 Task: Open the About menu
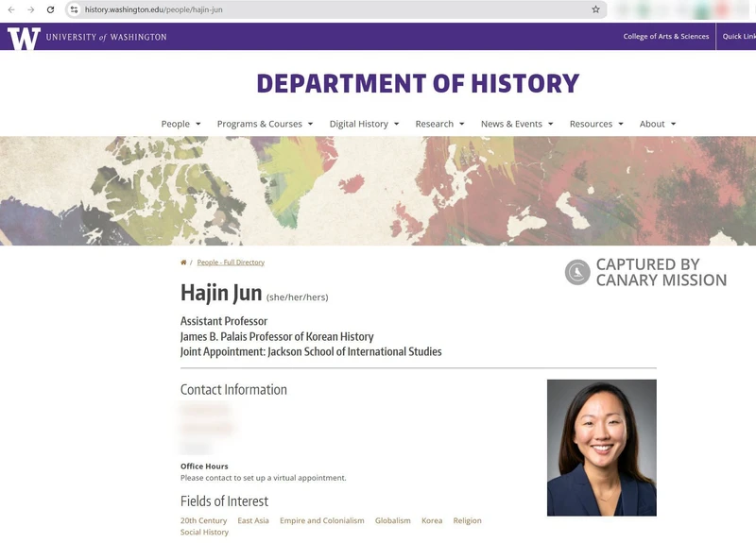(657, 124)
